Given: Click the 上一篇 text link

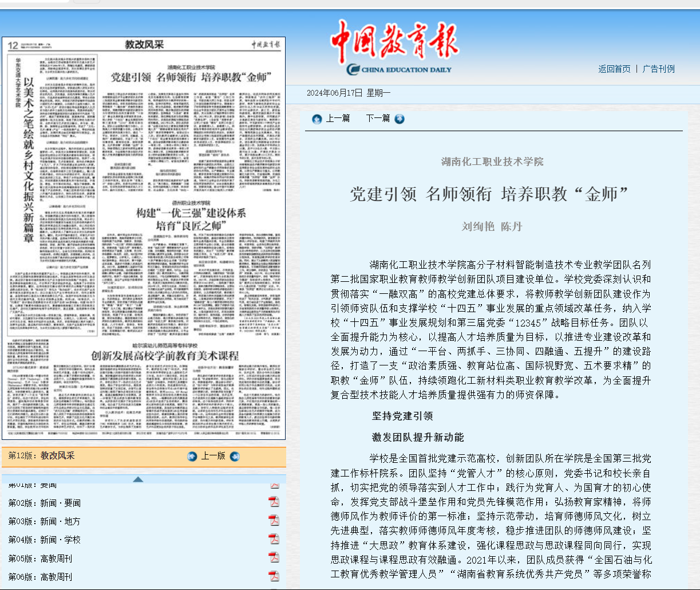Looking at the screenshot, I should [x=338, y=119].
